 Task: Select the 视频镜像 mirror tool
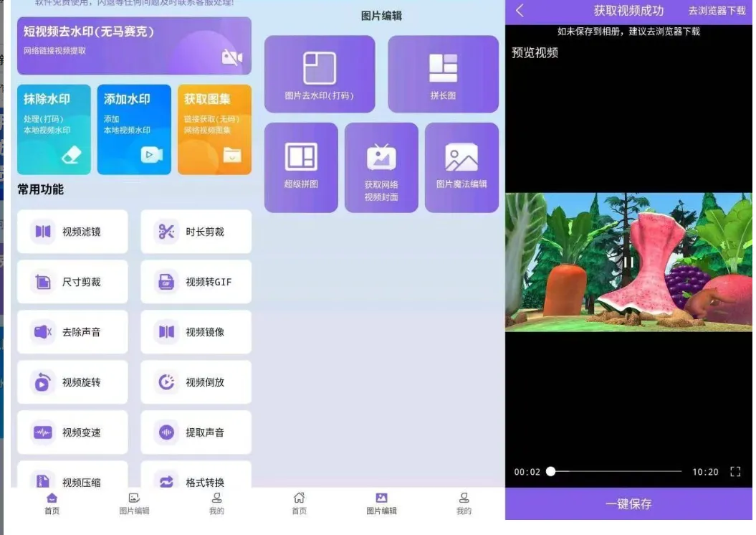tap(196, 331)
